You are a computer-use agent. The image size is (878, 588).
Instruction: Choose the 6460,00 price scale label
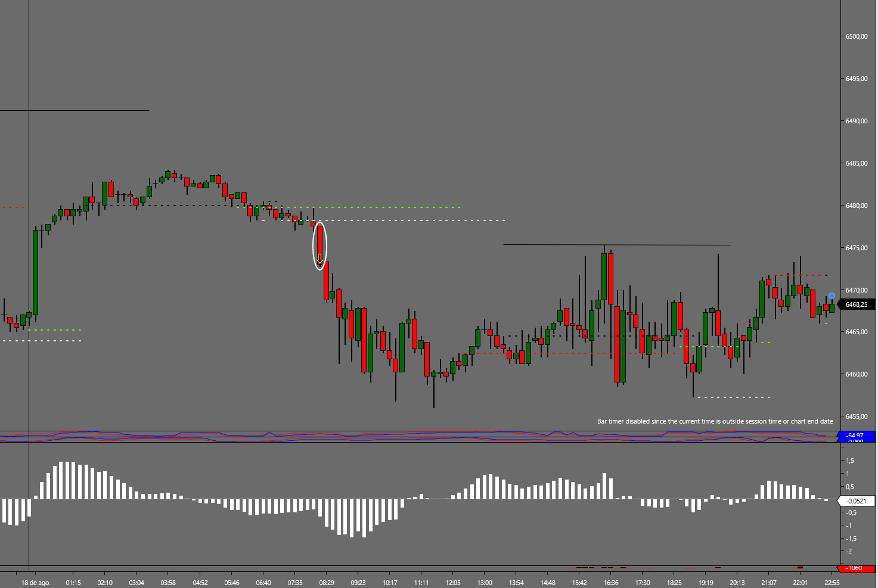point(857,375)
